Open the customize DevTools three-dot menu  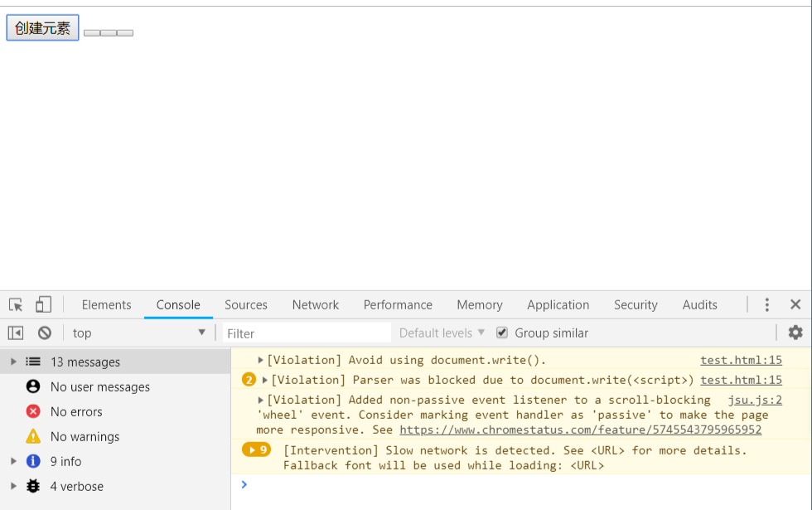tap(766, 304)
